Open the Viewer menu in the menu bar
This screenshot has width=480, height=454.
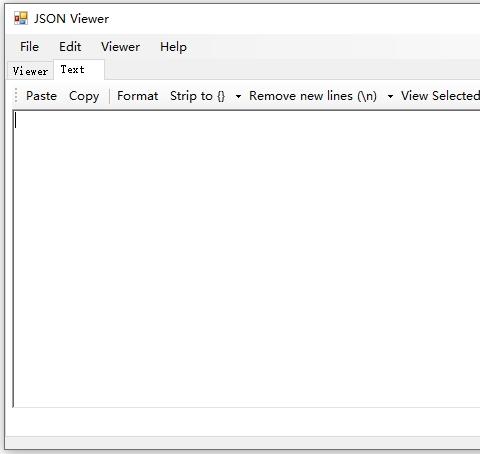coord(120,47)
